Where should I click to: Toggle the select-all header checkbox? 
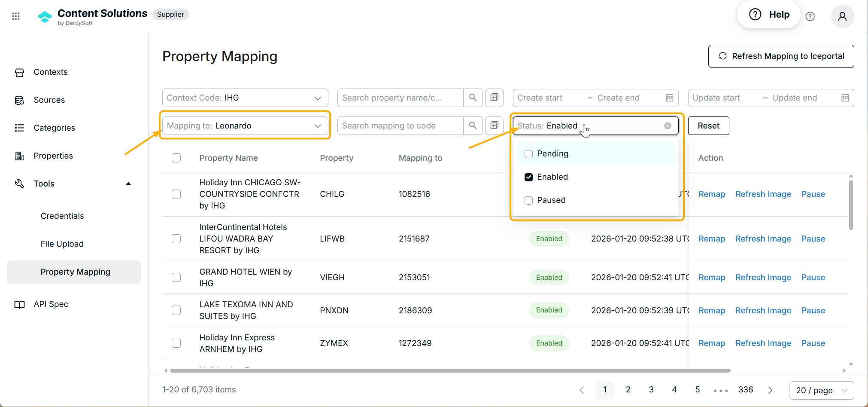(176, 158)
